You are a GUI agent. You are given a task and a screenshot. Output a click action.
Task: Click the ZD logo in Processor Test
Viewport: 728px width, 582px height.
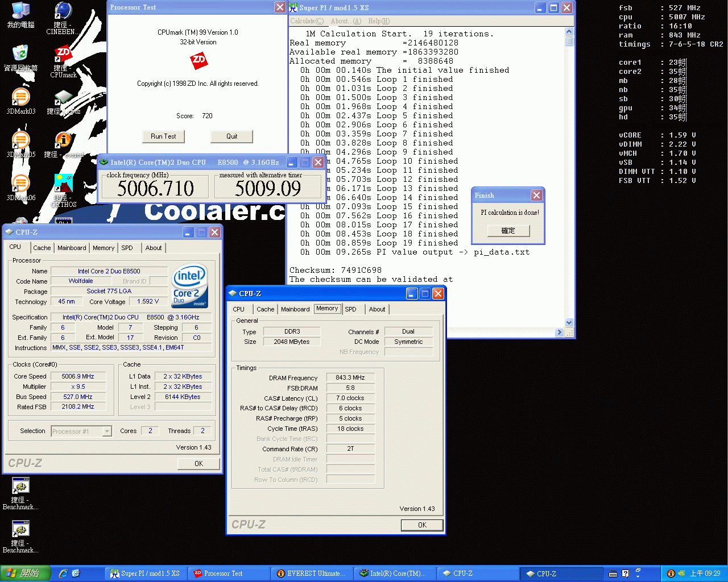click(198, 60)
